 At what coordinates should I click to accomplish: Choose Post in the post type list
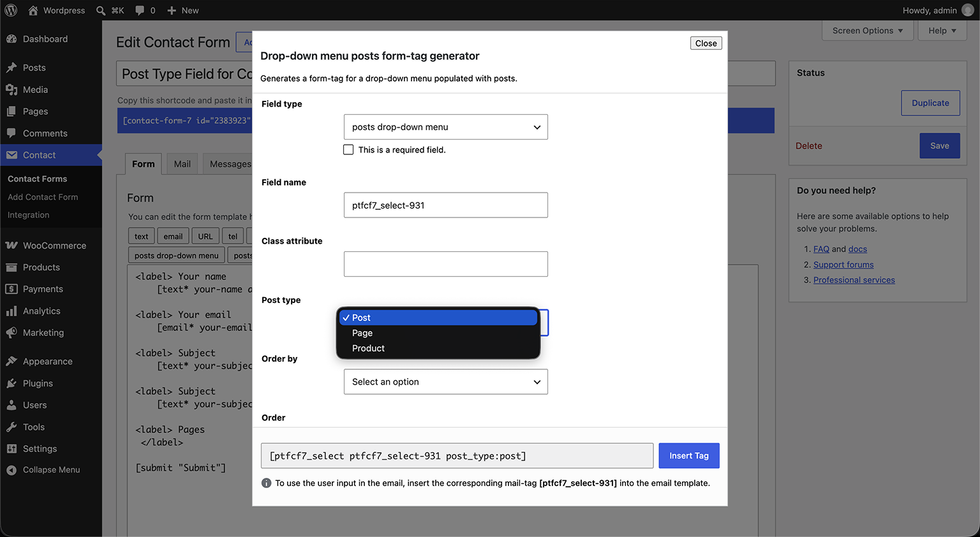point(438,318)
